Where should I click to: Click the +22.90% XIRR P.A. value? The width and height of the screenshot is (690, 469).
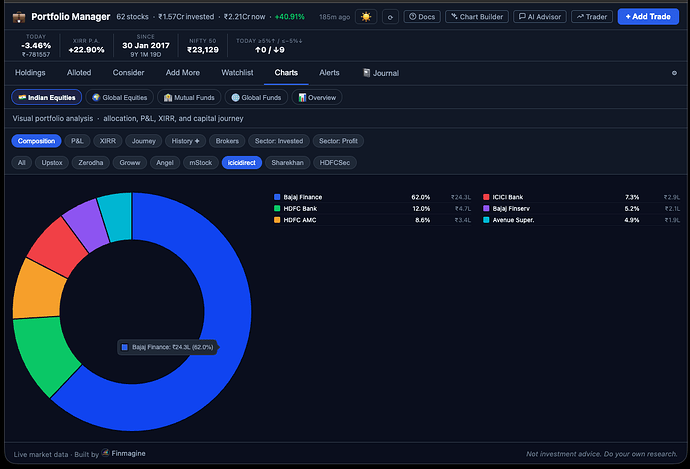[x=86, y=50]
